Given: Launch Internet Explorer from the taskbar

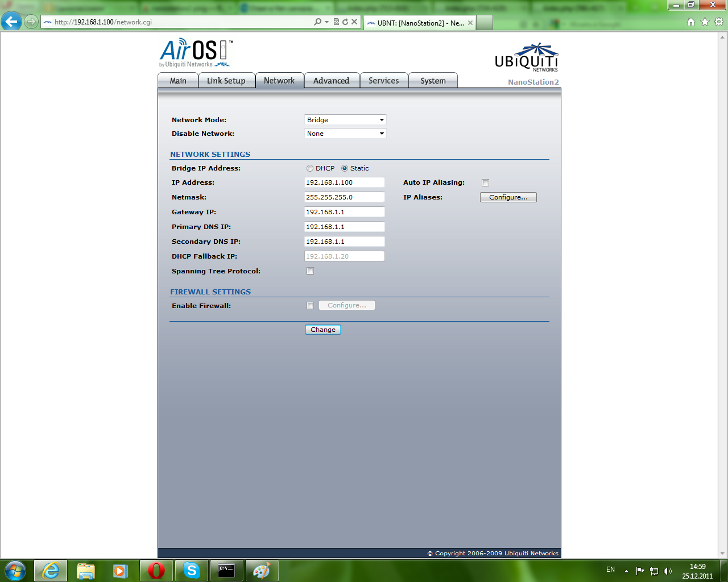Looking at the screenshot, I should click(x=51, y=570).
